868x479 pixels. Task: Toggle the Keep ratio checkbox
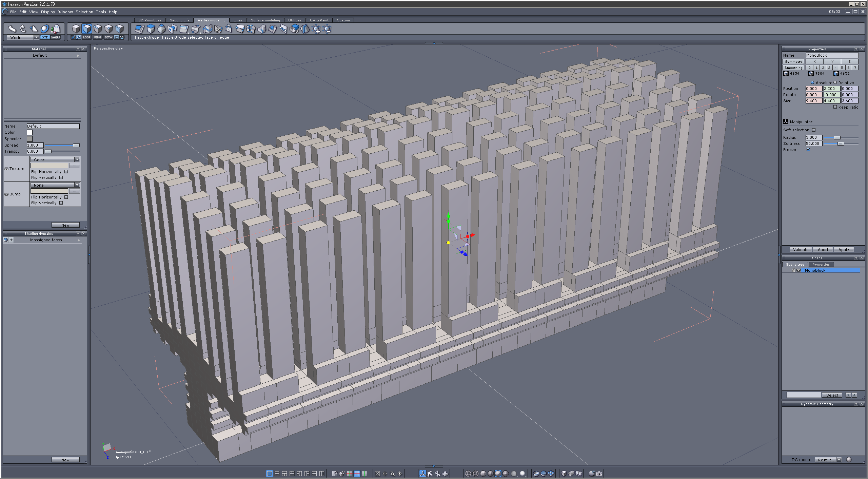(x=835, y=107)
